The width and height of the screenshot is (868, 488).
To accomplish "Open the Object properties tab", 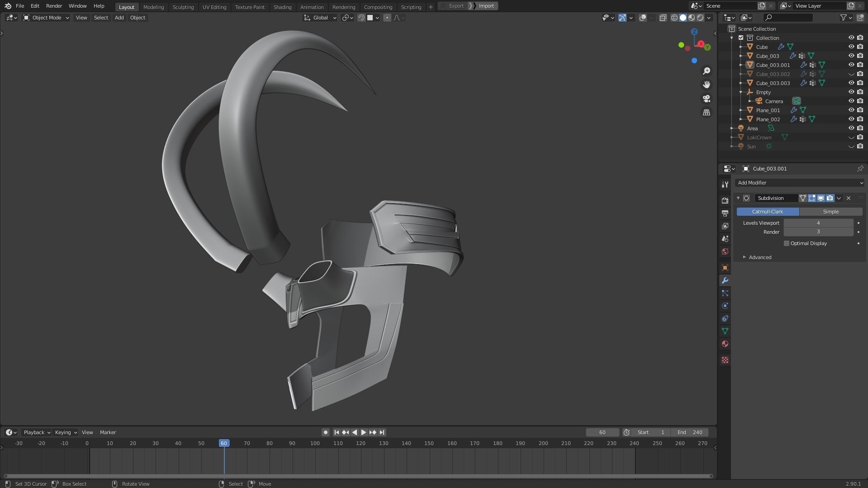I will (x=725, y=267).
